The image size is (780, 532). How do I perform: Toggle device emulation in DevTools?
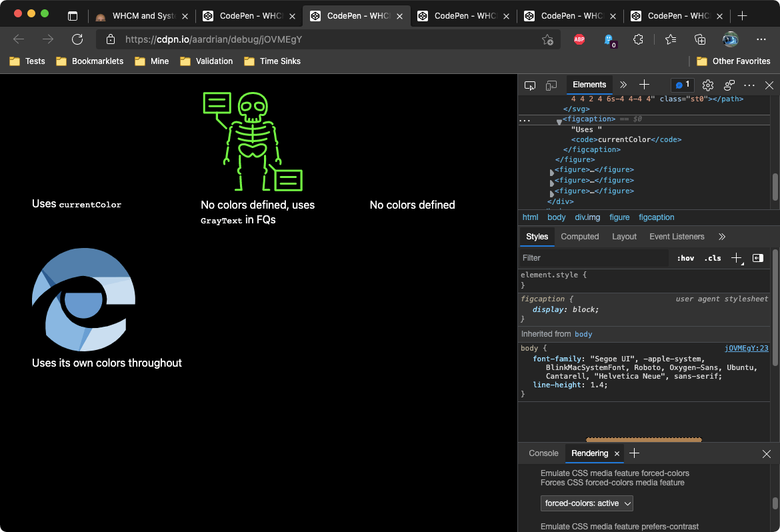551,85
